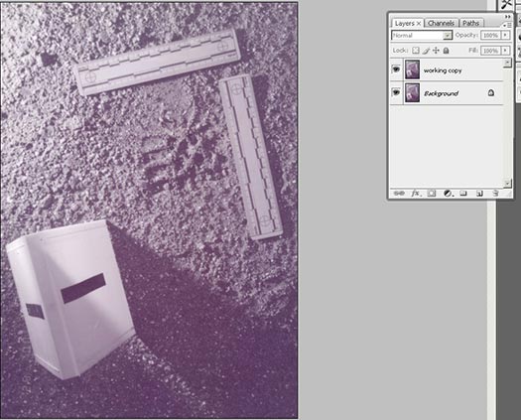
Task: Open the Layers panel options menu
Action: (507, 25)
